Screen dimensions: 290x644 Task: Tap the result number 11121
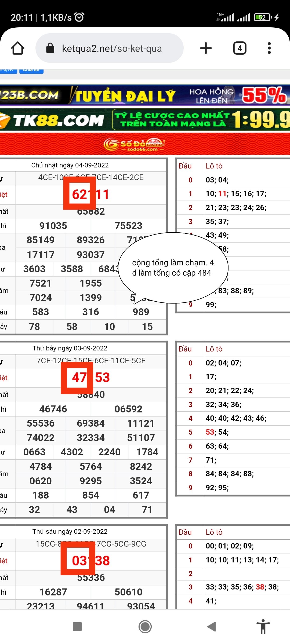[x=141, y=423]
